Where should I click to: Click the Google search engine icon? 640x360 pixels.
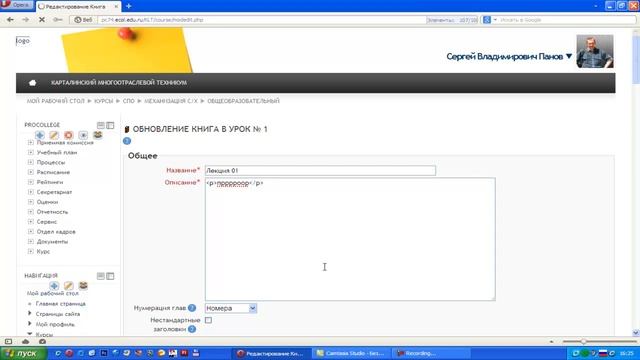click(x=487, y=20)
